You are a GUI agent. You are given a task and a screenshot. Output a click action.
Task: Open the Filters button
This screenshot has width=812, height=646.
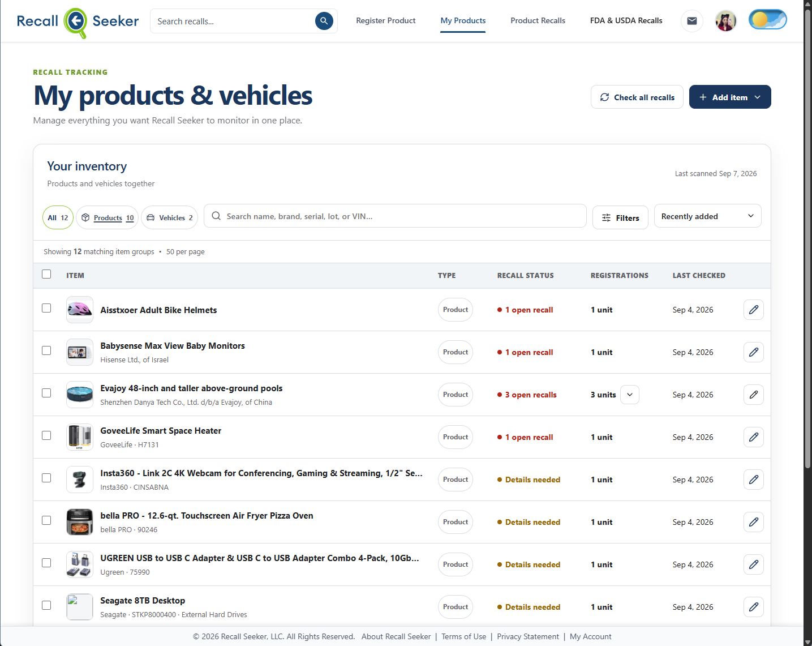pos(620,217)
